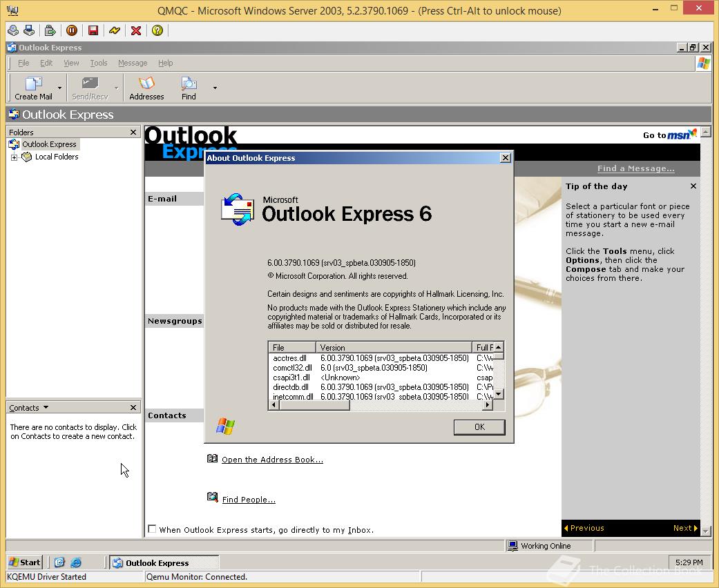Image resolution: width=719 pixels, height=588 pixels.
Task: Close the About Outlook Express dialog
Action: coord(506,157)
